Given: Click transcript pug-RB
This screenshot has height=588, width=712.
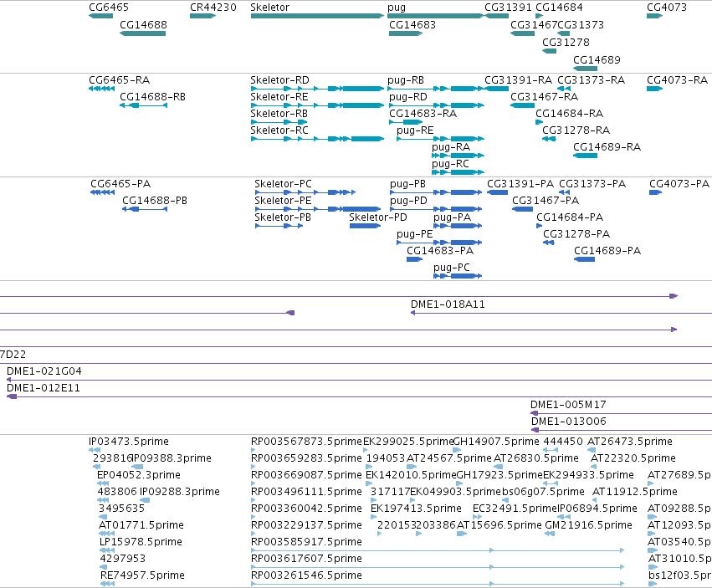Looking at the screenshot, I should 406,80.
